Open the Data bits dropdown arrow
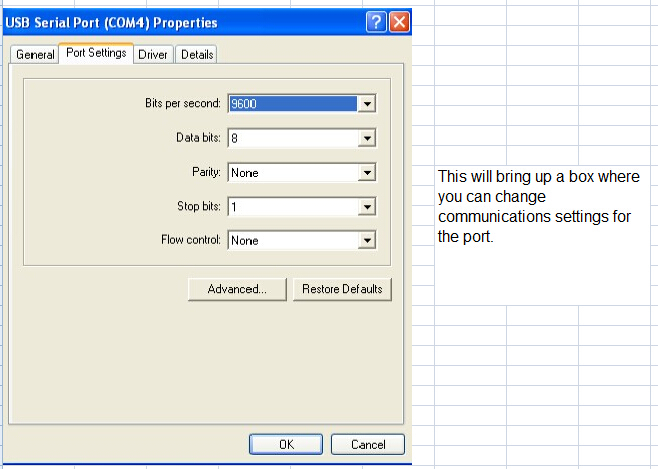The height and width of the screenshot is (469, 658). (x=367, y=139)
